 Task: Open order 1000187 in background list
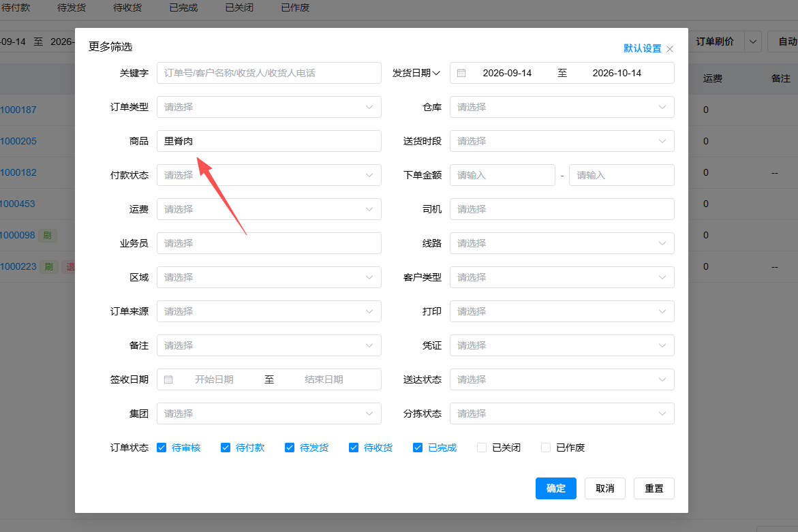point(18,110)
